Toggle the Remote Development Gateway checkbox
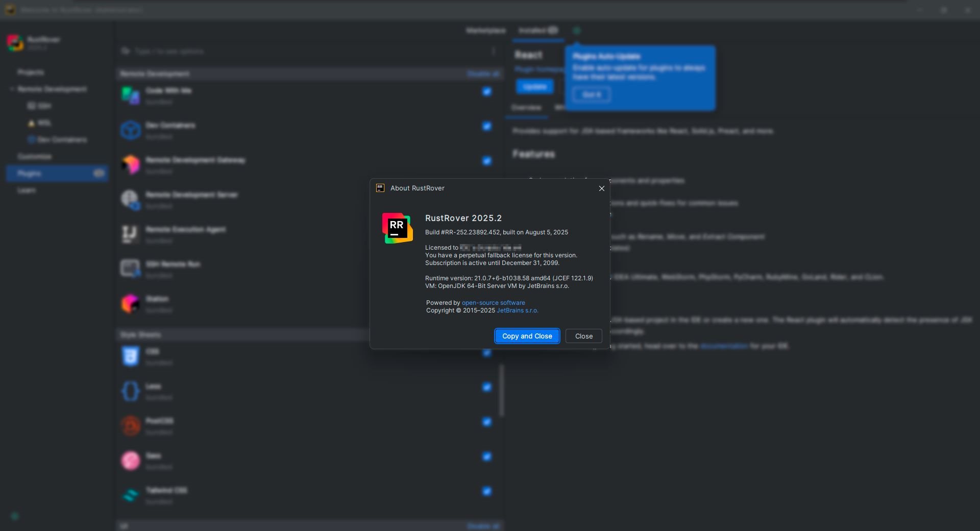This screenshot has width=980, height=531. point(487,161)
